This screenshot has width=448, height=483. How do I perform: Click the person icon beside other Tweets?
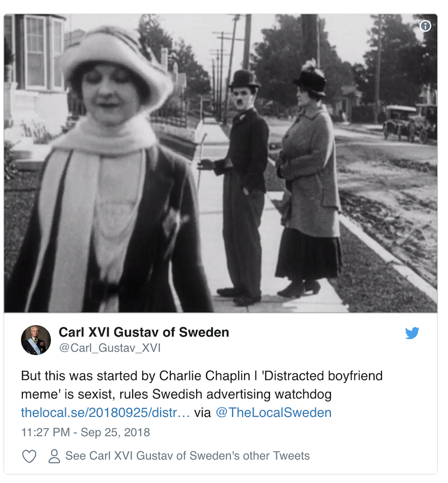[x=54, y=456]
